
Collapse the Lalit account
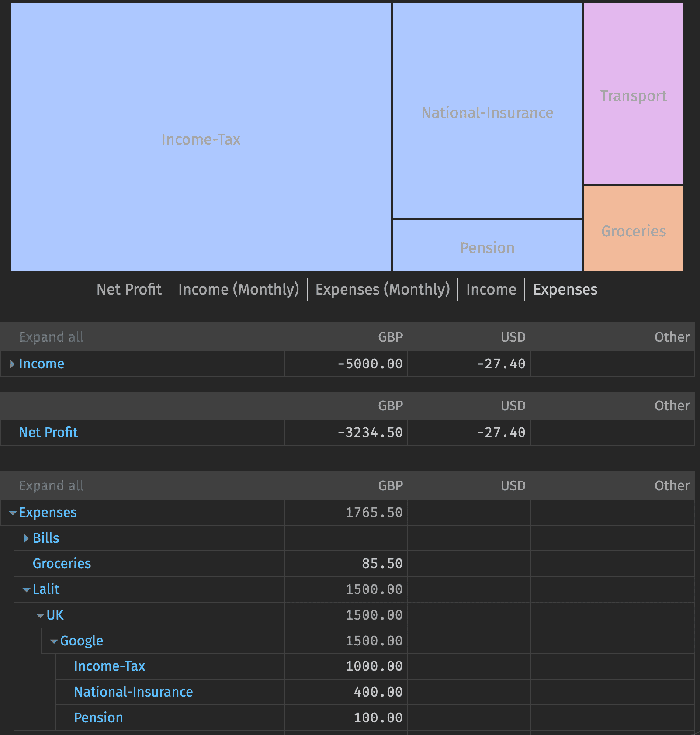[26, 589]
